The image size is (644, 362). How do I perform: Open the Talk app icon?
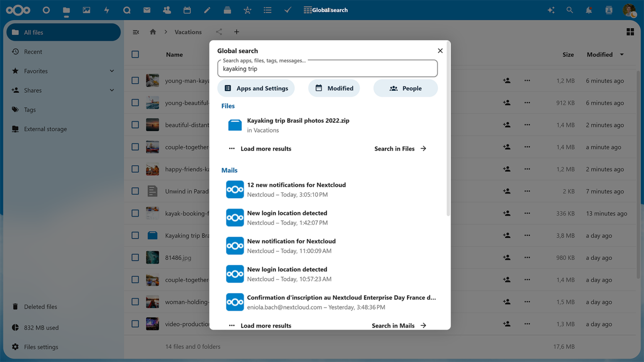pyautogui.click(x=127, y=10)
